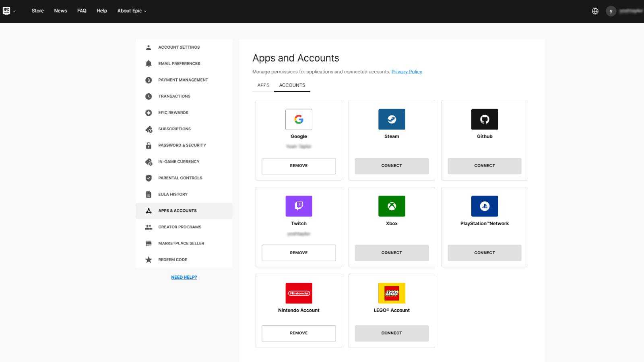The image size is (644, 362).
Task: Click the Payment Management dollar icon
Action: 149,80
